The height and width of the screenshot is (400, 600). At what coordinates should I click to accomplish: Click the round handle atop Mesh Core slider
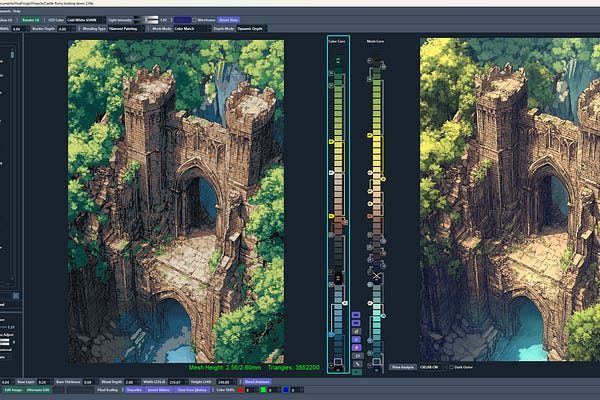coord(370,60)
